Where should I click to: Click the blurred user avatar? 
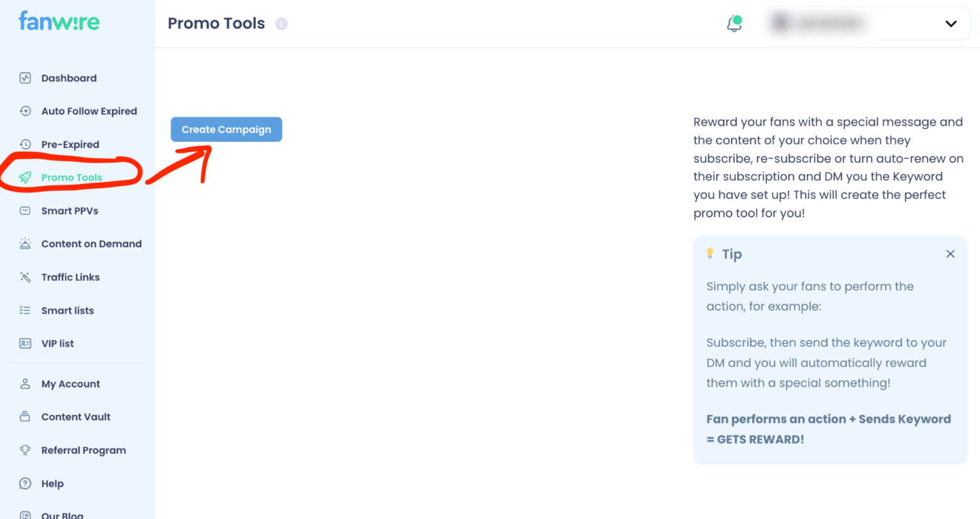[x=780, y=24]
